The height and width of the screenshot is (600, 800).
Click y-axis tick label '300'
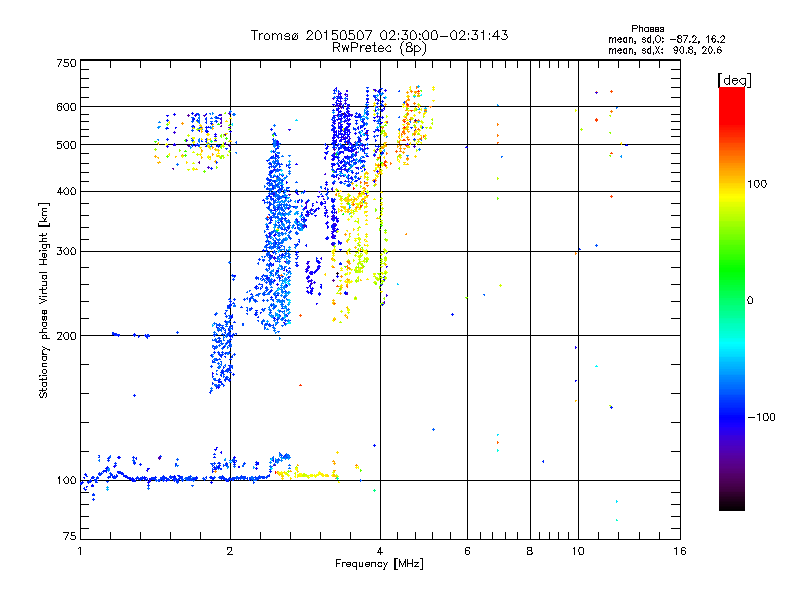point(66,251)
